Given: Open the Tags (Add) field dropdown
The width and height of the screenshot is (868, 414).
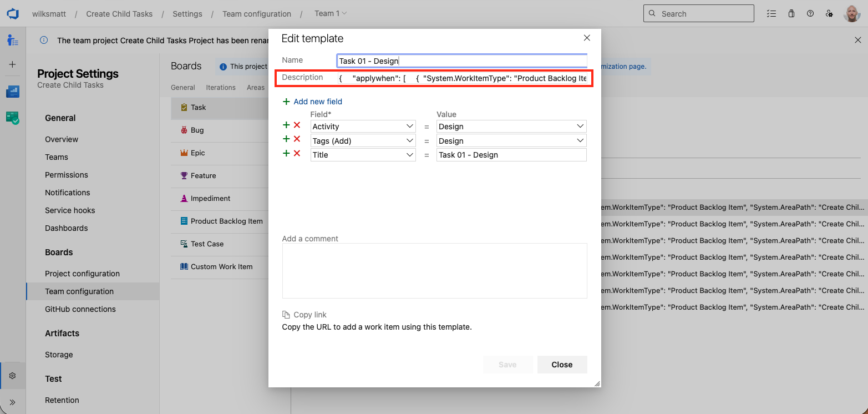Looking at the screenshot, I should [363, 140].
